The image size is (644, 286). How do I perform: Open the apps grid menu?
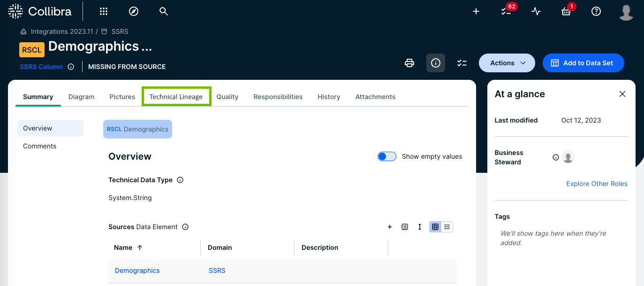click(x=104, y=11)
